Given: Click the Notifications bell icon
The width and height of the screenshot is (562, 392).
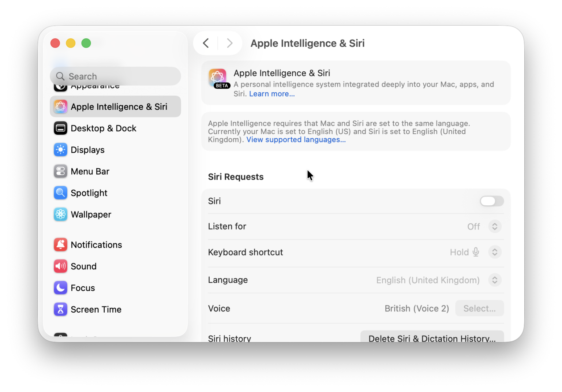Looking at the screenshot, I should pyautogui.click(x=60, y=245).
